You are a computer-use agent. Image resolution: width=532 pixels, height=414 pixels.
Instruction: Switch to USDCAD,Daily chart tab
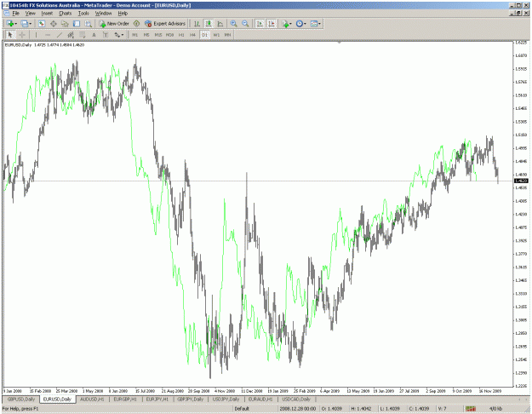pyautogui.click(x=296, y=399)
